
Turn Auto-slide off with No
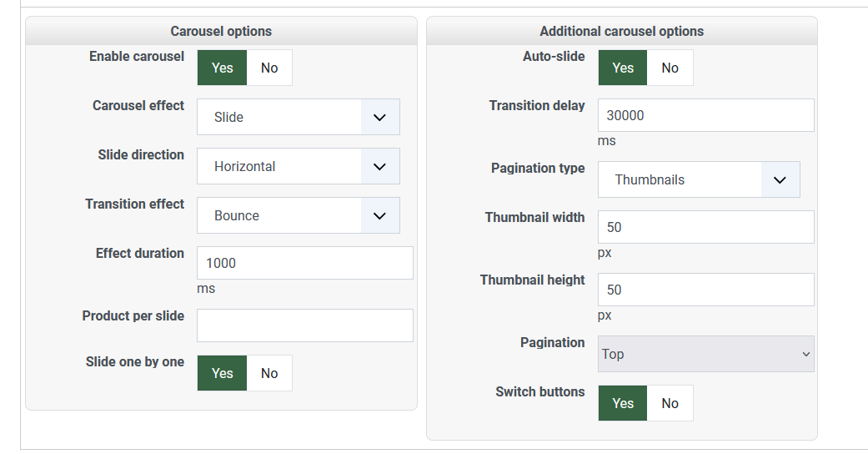[670, 68]
